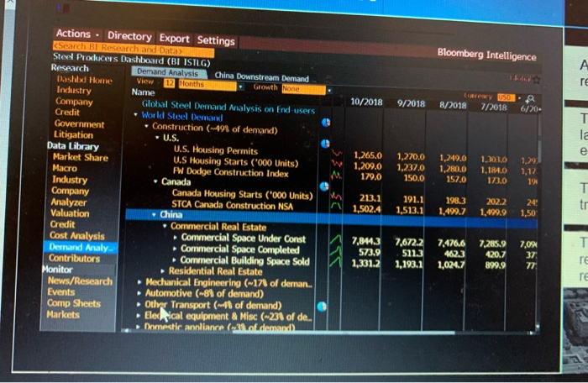
Task: Click the 12 view period number field
Action: coord(169,83)
